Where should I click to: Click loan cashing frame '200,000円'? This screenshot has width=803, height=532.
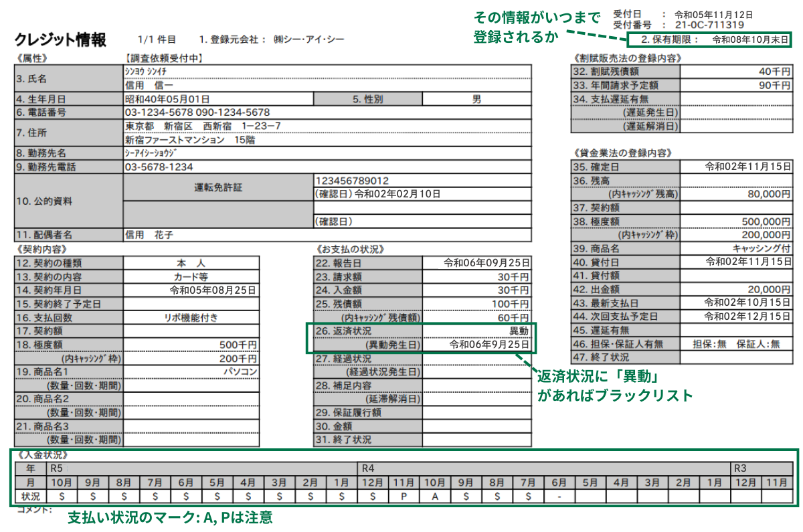[766, 235]
